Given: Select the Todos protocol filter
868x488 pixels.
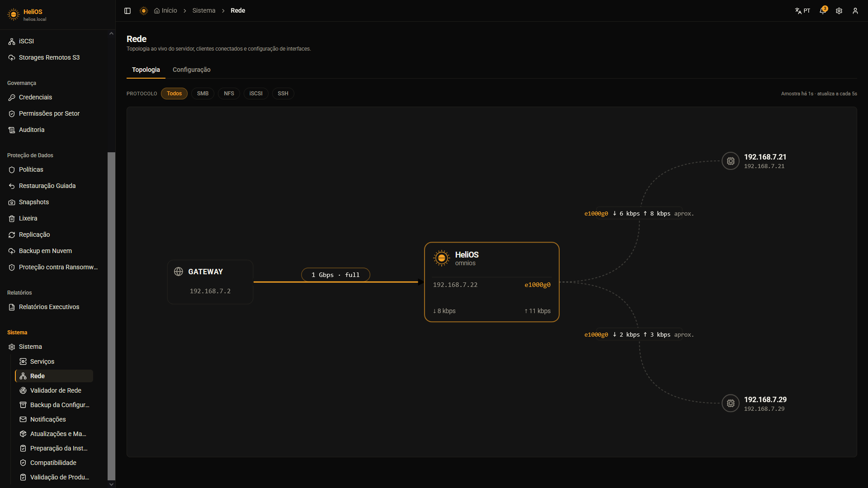Looking at the screenshot, I should [x=174, y=94].
